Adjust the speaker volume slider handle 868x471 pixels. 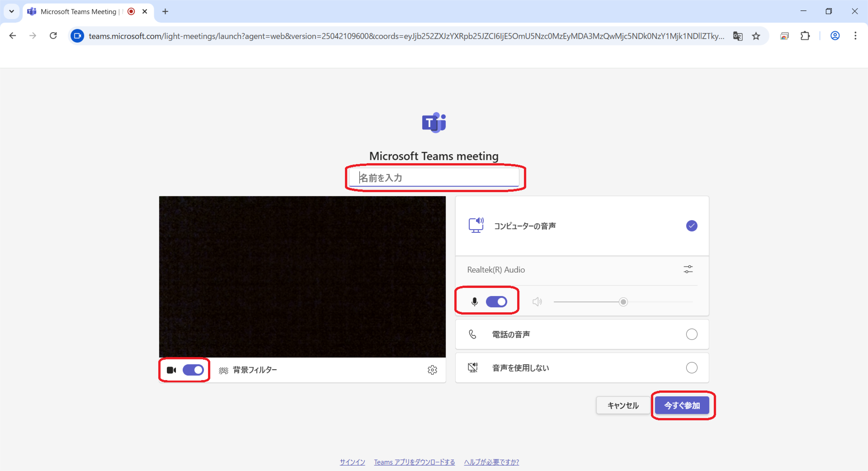[x=623, y=302]
